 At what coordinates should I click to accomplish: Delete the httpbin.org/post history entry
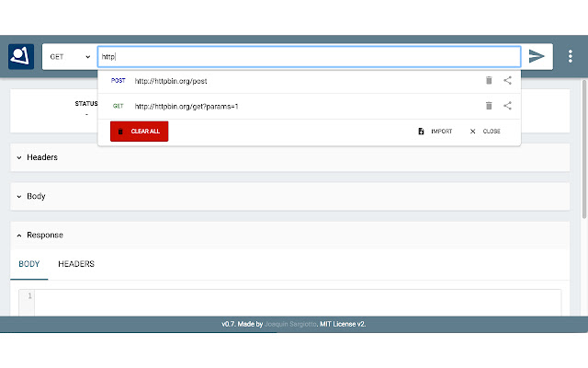coord(489,80)
